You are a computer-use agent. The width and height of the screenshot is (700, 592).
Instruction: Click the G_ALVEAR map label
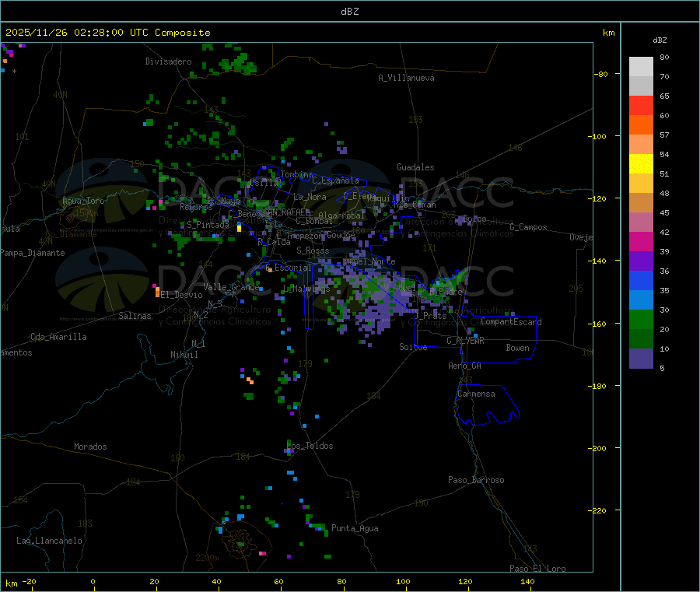click(465, 341)
